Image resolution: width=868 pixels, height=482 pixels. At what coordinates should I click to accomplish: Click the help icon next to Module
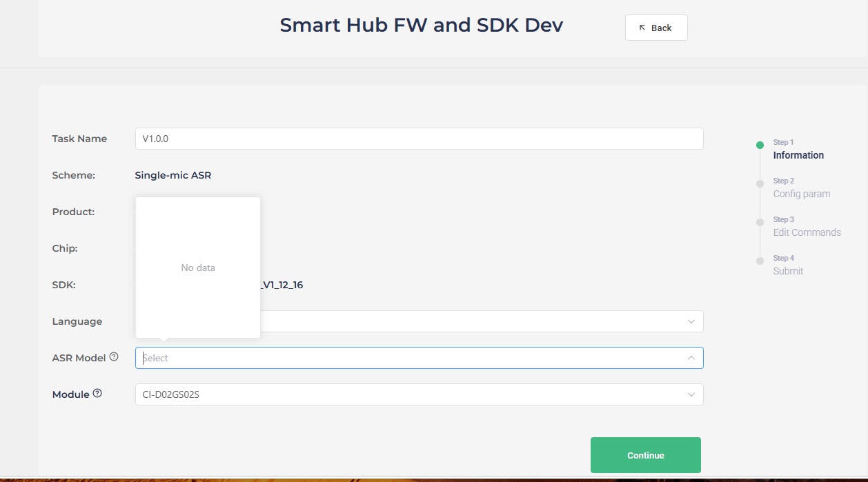point(97,394)
